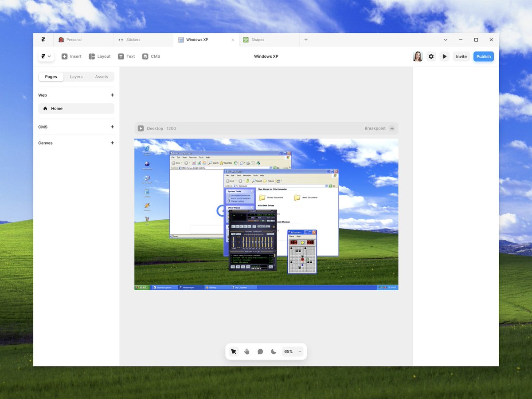The width and height of the screenshot is (532, 399).
Task: Click the Desktop breakpoint play icon
Action: (141, 128)
